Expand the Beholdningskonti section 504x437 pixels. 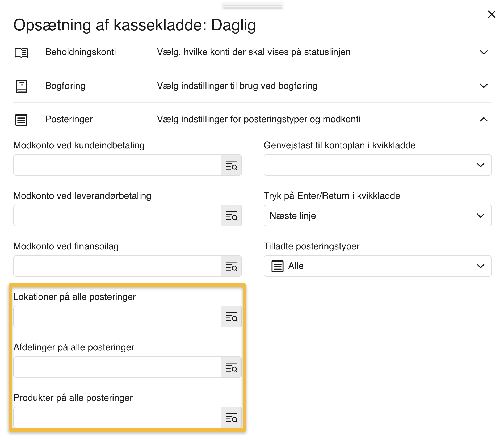484,52
